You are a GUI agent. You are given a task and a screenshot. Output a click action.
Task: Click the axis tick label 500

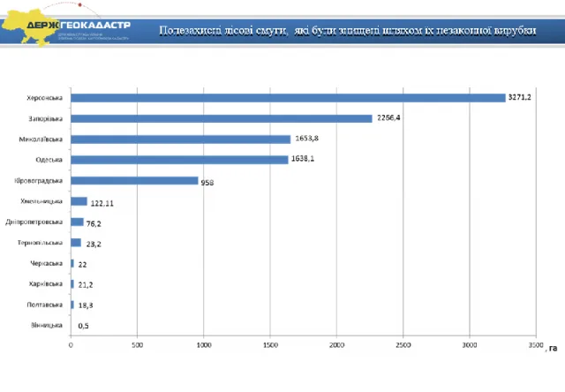point(138,345)
